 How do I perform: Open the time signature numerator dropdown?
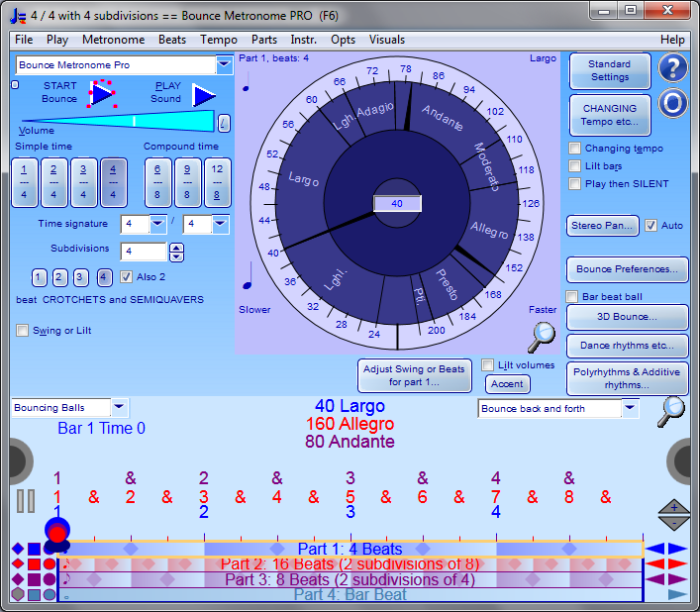tap(157, 224)
